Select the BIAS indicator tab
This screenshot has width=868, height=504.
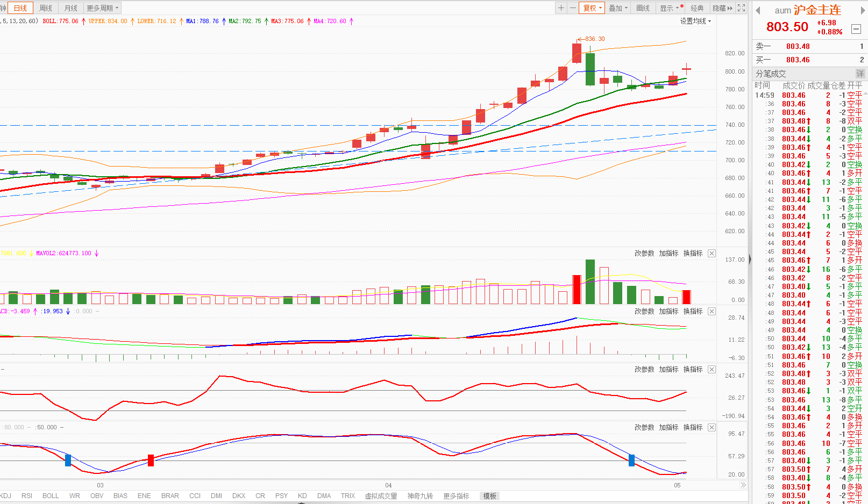click(x=120, y=496)
